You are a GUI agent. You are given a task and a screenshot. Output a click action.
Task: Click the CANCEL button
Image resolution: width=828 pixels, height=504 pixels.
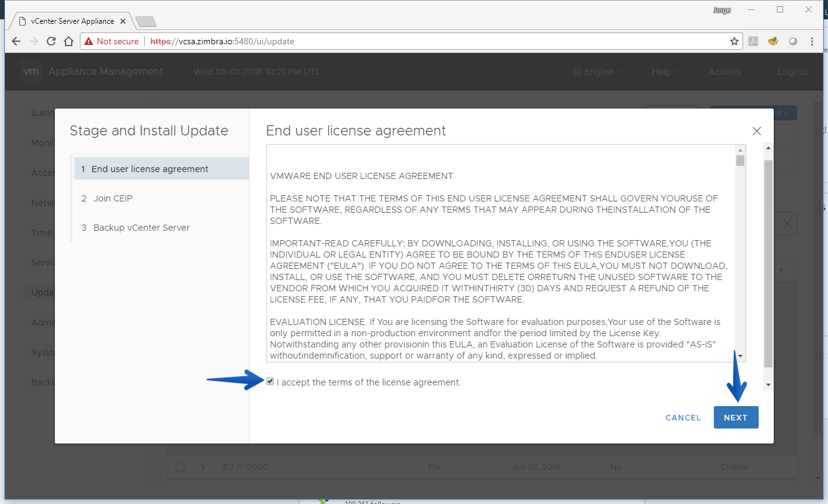[x=683, y=418]
